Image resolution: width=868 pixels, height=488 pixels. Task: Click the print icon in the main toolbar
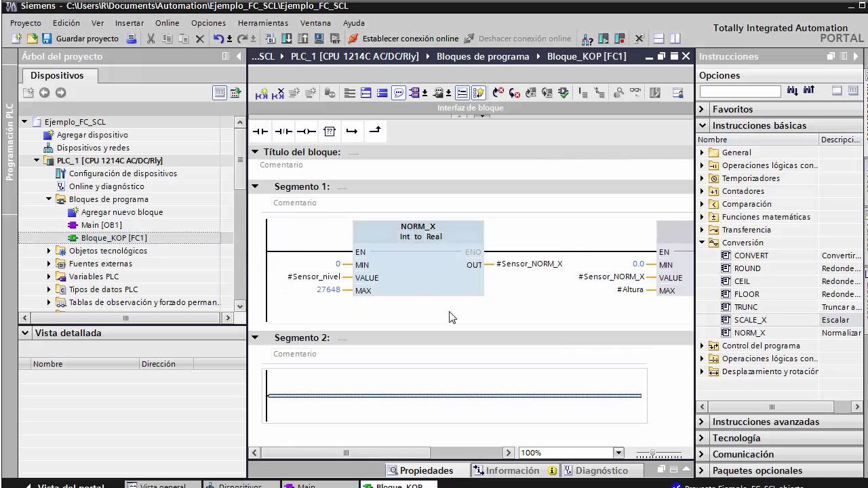click(x=132, y=39)
